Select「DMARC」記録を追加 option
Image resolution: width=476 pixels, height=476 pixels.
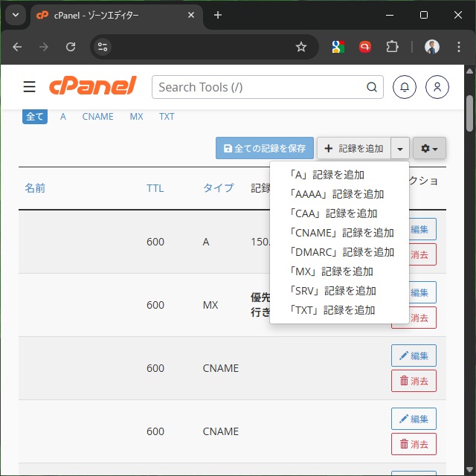point(341,252)
